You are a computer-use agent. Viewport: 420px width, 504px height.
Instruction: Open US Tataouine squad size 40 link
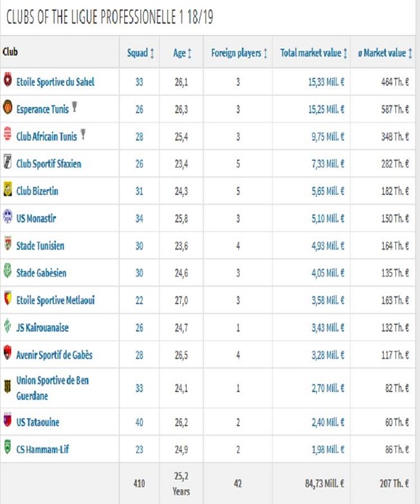click(x=139, y=422)
